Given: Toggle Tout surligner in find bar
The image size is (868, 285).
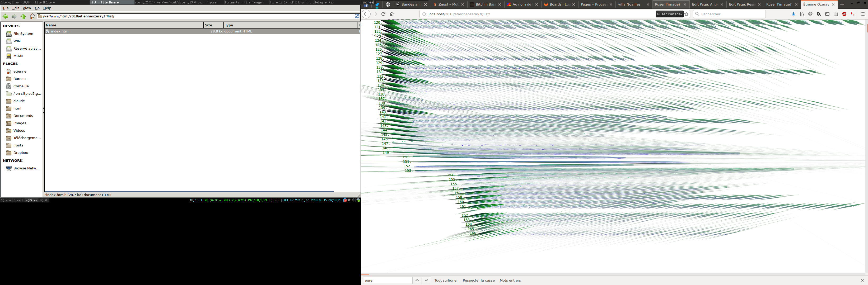Looking at the screenshot, I should coord(446,280).
